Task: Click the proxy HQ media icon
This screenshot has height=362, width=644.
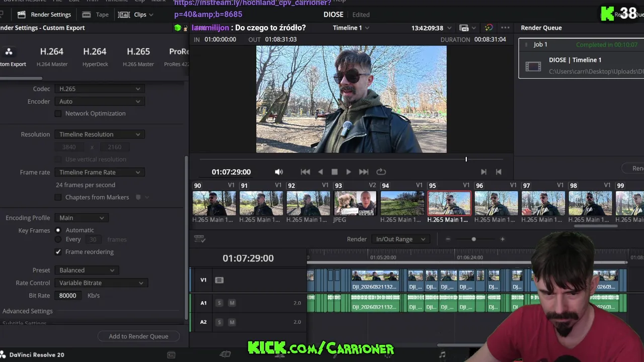Action: [464, 28]
